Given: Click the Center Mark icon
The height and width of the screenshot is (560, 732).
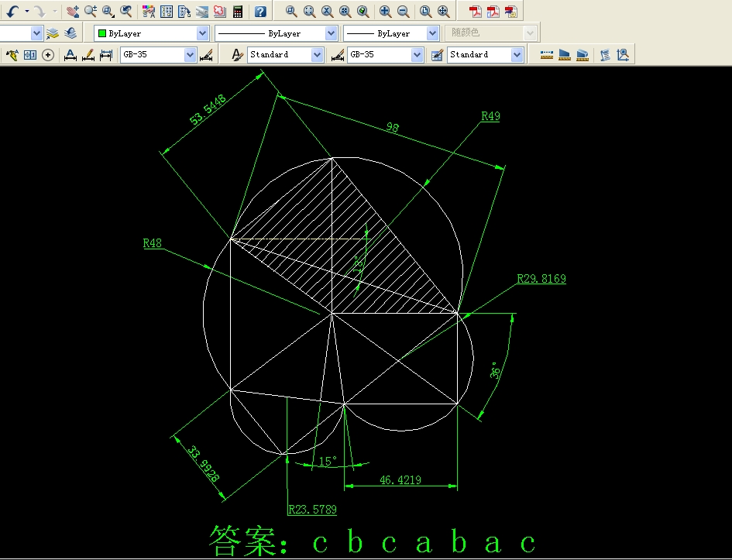Looking at the screenshot, I should [47, 54].
